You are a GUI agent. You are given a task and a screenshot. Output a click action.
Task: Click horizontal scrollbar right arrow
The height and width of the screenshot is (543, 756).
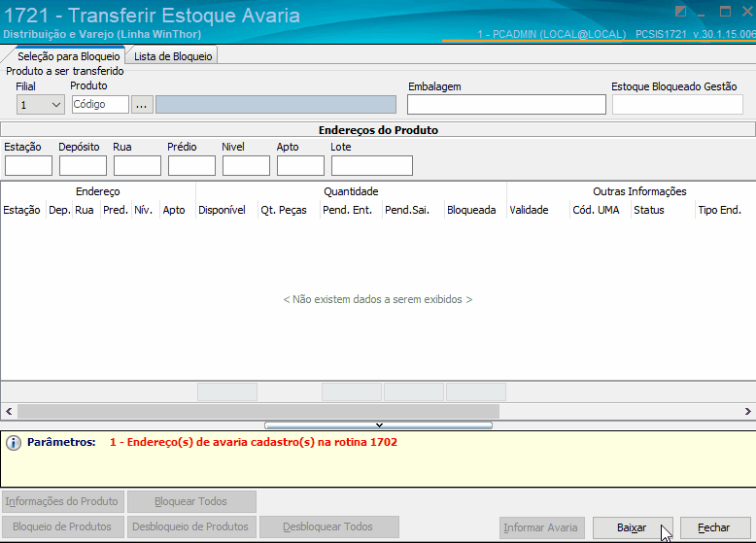(x=748, y=412)
